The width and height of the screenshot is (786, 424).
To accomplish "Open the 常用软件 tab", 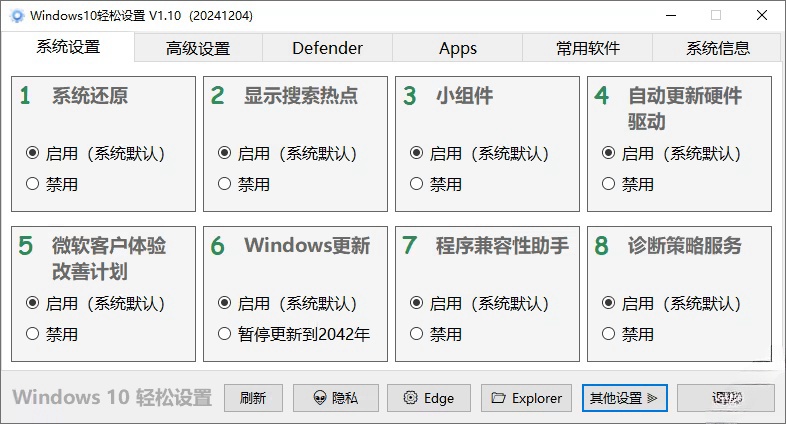I will (x=587, y=48).
